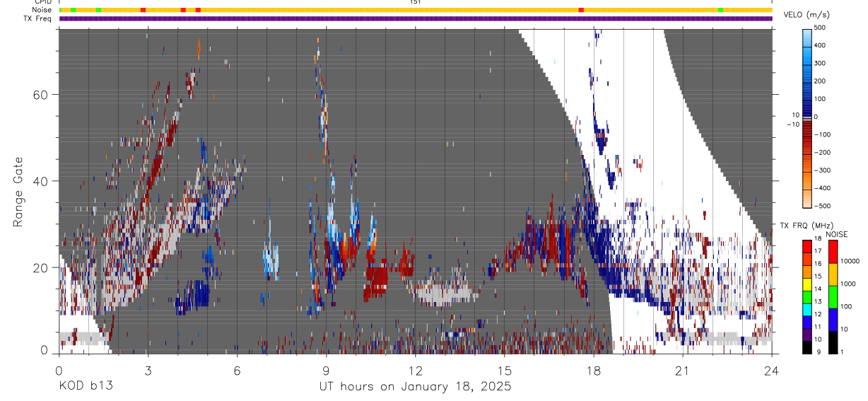Click the '24' hour tick label on time axis

(x=772, y=371)
